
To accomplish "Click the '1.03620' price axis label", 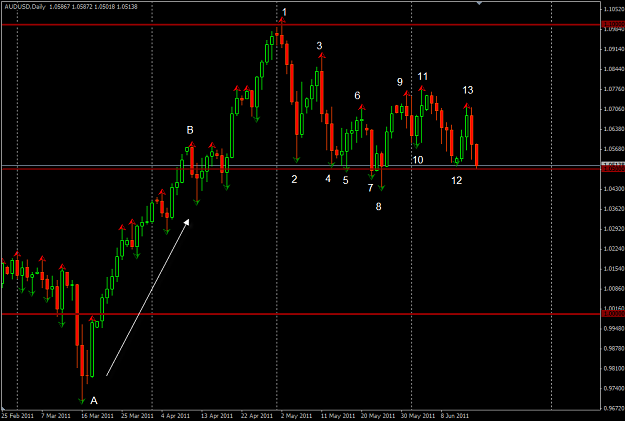I will 614,209.
